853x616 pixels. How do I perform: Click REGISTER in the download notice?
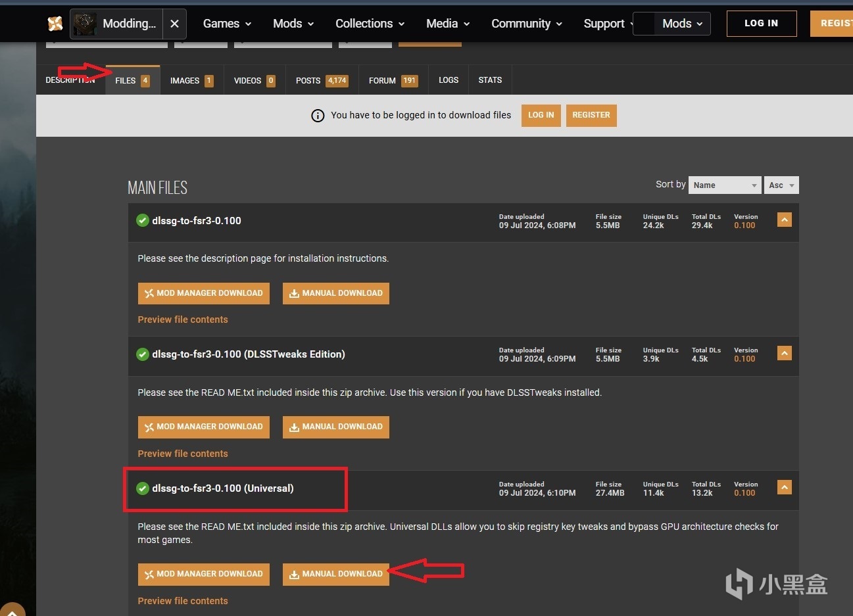point(591,115)
